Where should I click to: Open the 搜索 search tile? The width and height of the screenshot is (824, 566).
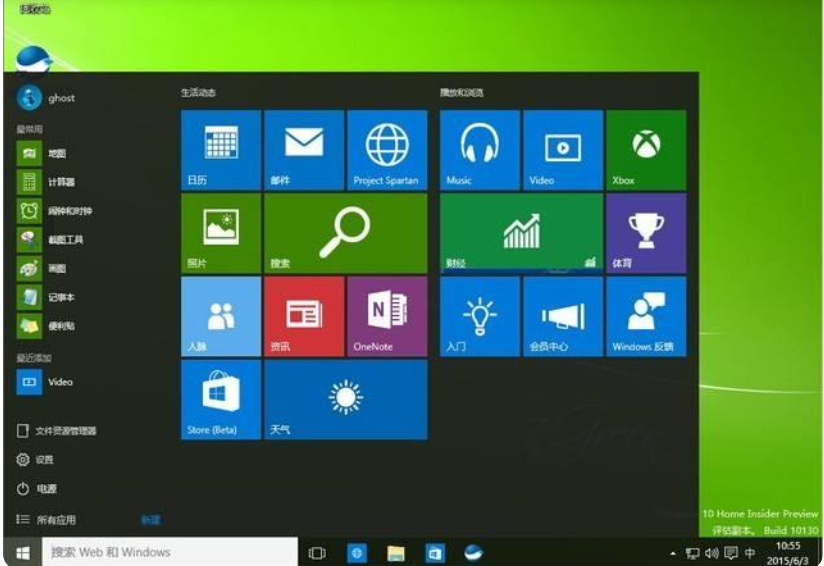click(346, 233)
